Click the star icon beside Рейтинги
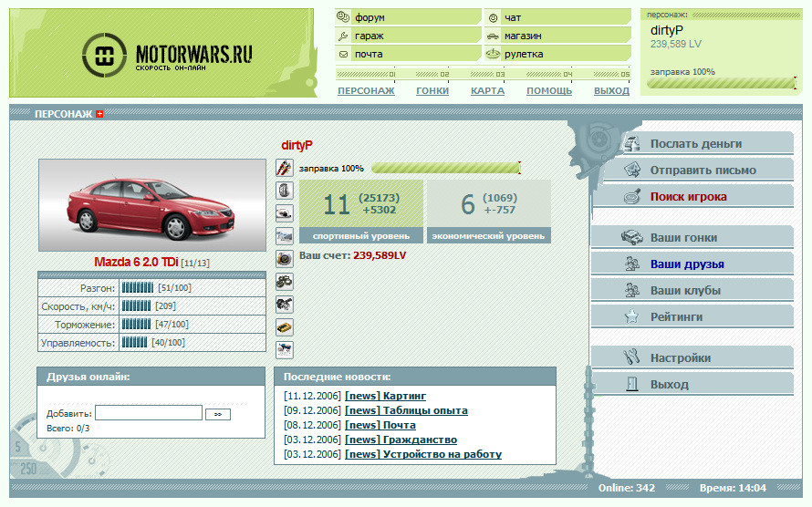Viewport: 812px width, 507px height. pyautogui.click(x=631, y=316)
